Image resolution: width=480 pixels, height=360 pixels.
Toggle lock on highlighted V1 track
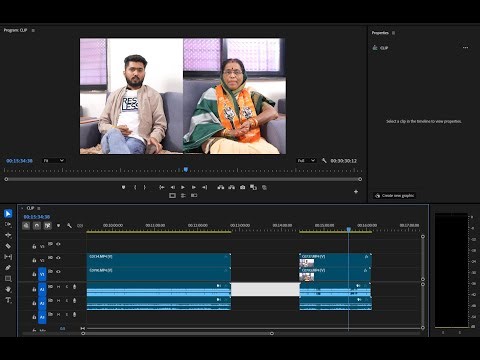(34, 274)
